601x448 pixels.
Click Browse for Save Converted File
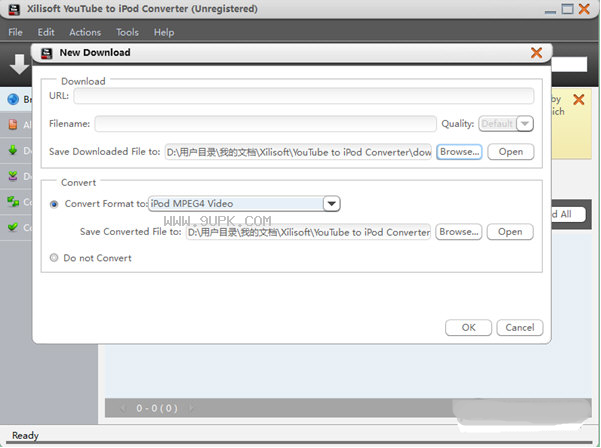click(x=458, y=232)
